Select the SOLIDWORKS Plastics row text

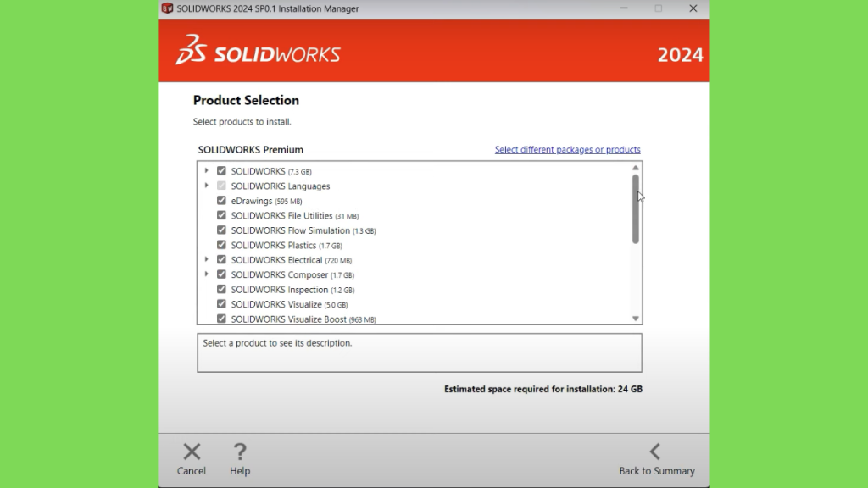click(x=287, y=246)
